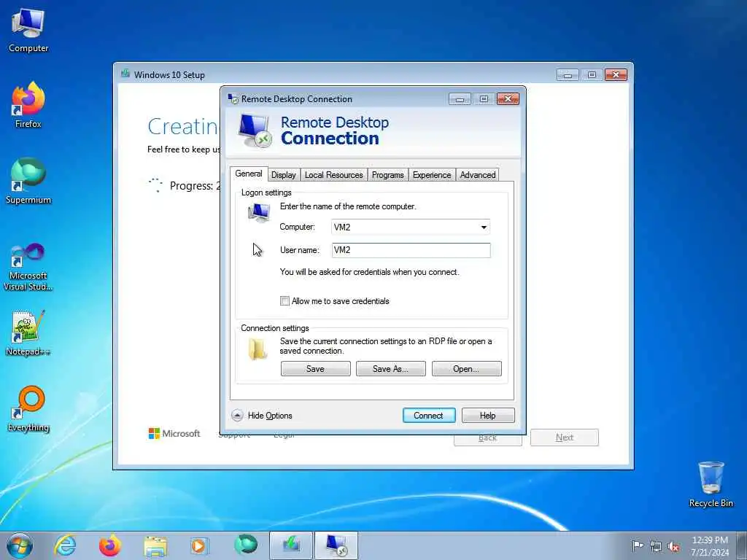This screenshot has width=747, height=560.
Task: Enable Allow me to save credentials
Action: coord(285,301)
